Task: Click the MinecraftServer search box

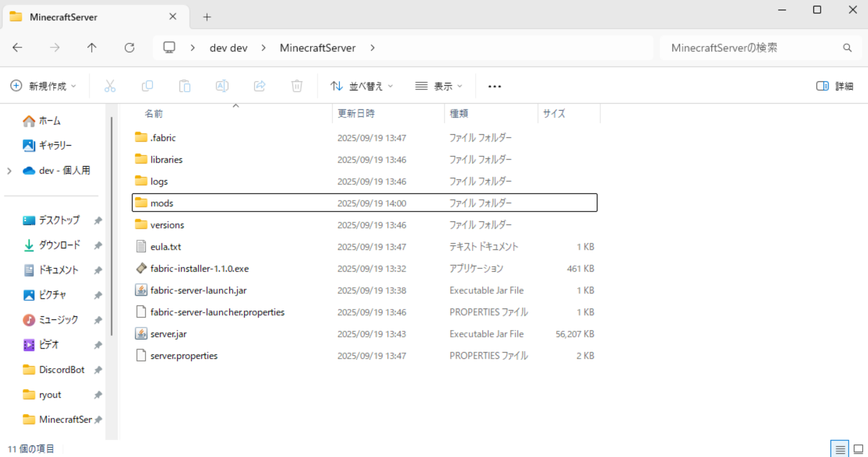Action: coord(753,48)
